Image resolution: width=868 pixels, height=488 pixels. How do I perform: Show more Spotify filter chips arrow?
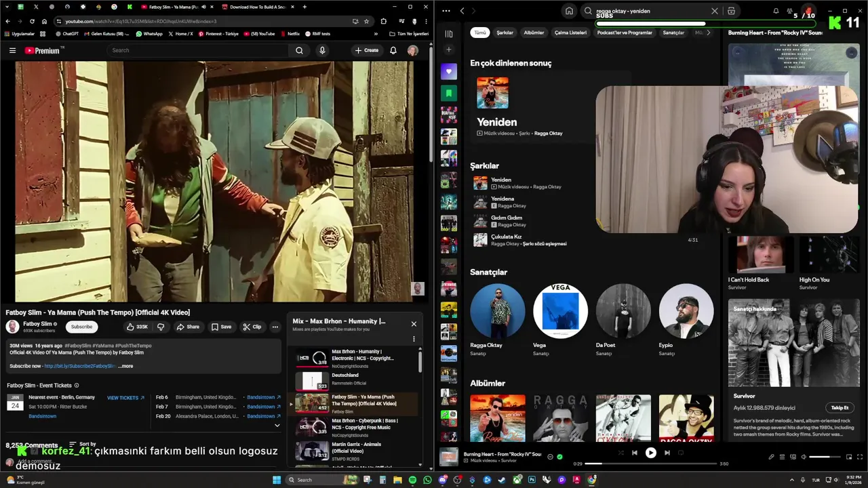point(708,33)
